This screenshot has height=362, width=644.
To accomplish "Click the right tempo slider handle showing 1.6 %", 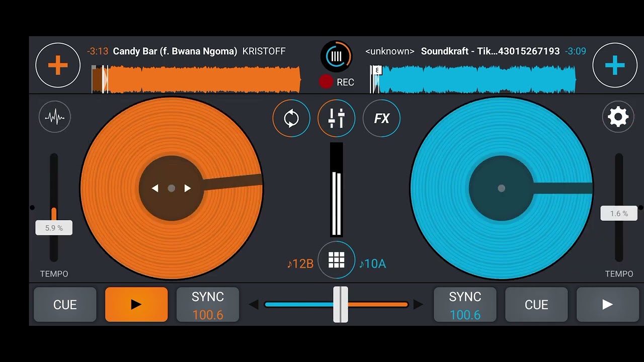I will tap(619, 213).
